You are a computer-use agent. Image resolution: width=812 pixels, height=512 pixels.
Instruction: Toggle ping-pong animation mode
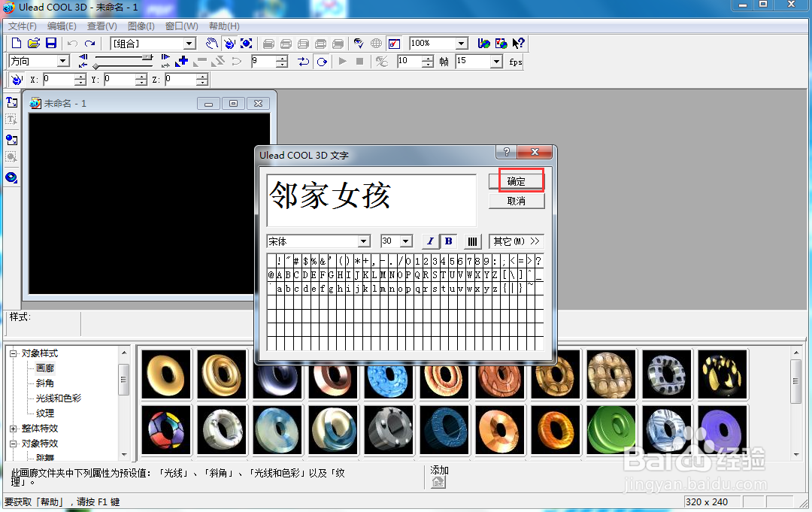click(x=304, y=62)
